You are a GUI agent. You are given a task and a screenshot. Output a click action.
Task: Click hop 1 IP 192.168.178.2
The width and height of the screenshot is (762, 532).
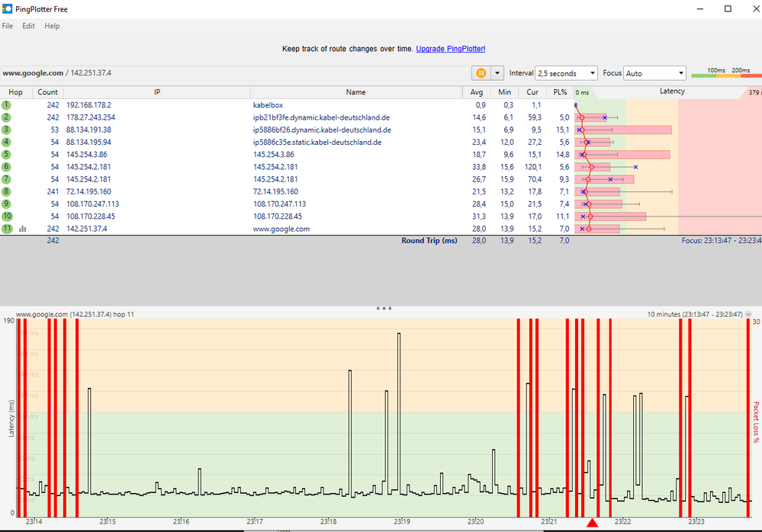[88, 105]
